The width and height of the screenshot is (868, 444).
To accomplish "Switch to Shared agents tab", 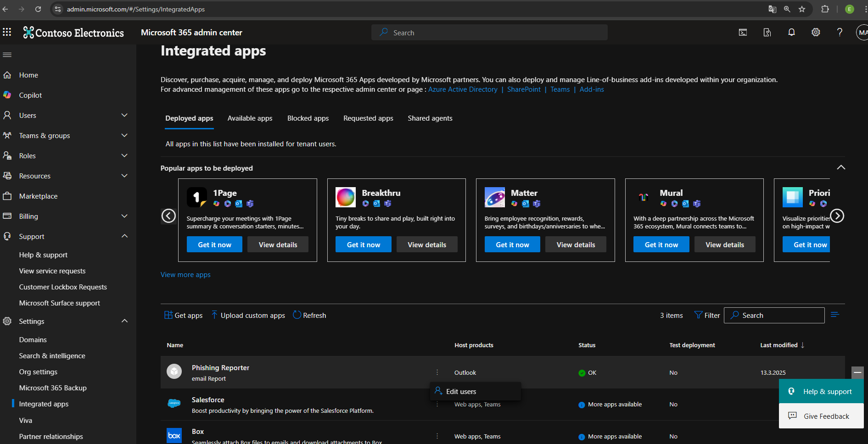I will (x=430, y=118).
